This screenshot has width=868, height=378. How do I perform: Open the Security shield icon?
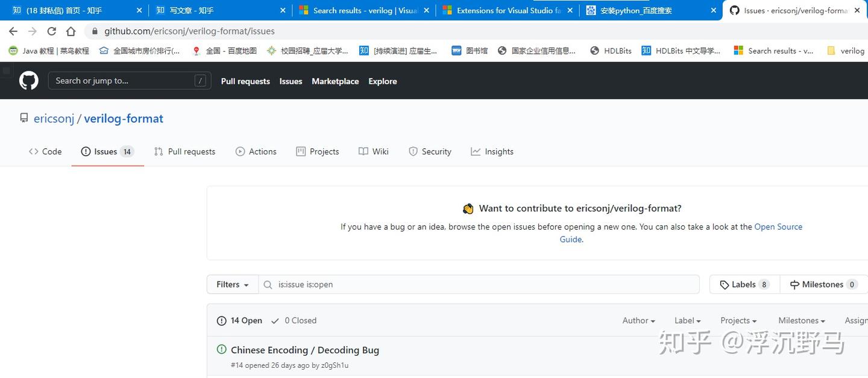click(x=414, y=151)
